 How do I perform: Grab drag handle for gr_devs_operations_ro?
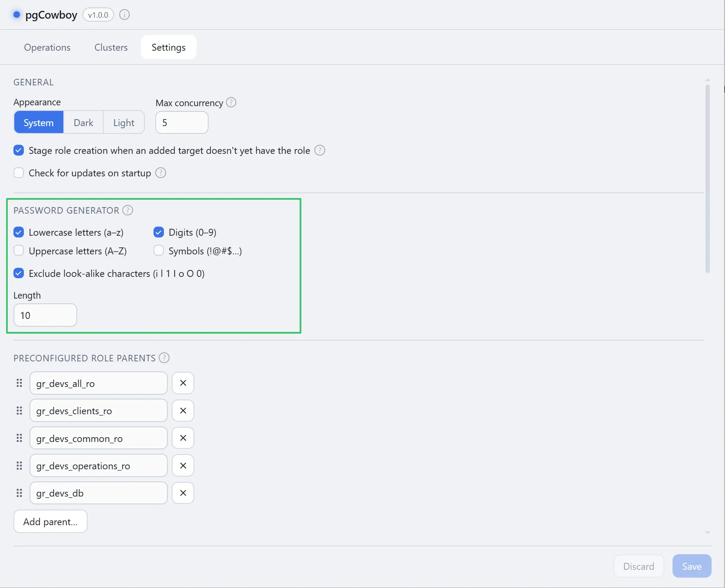(19, 466)
